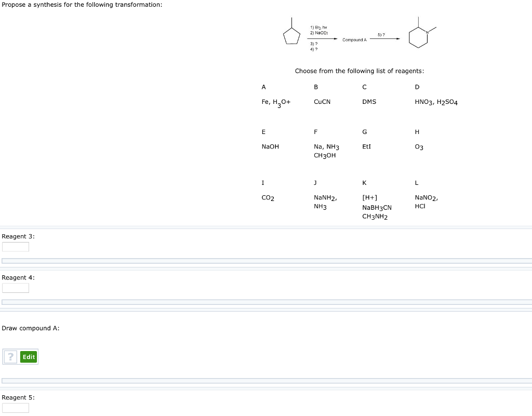
Task: Select reagent D, HNO3 and H2SO4
Action: point(436,102)
